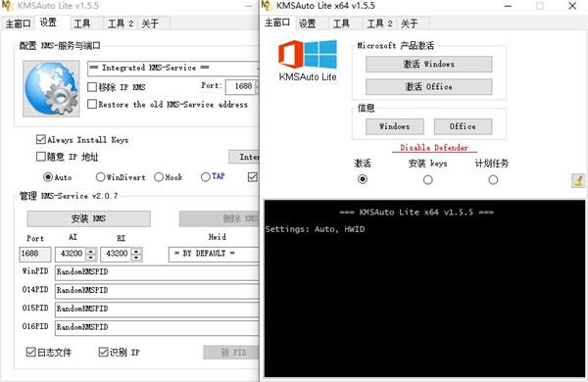The image size is (588, 382).
Task: Click the 安装 KMS button
Action: point(89,218)
